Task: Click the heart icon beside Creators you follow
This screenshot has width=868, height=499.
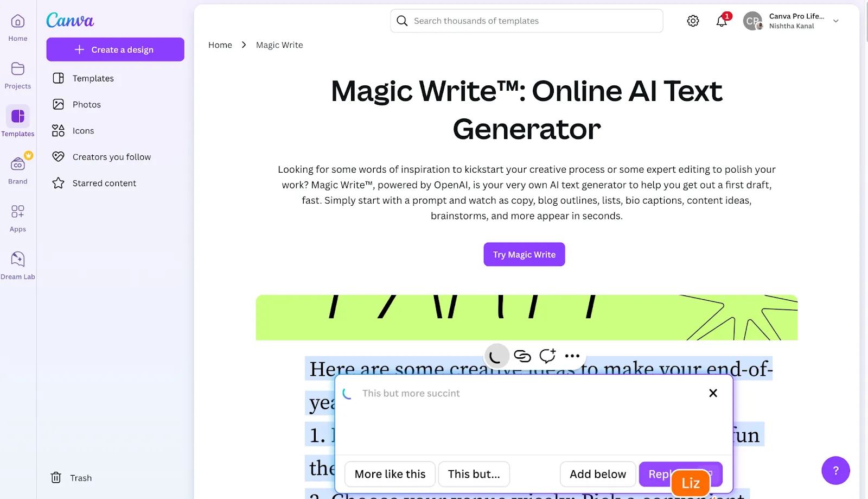Action: coord(59,157)
